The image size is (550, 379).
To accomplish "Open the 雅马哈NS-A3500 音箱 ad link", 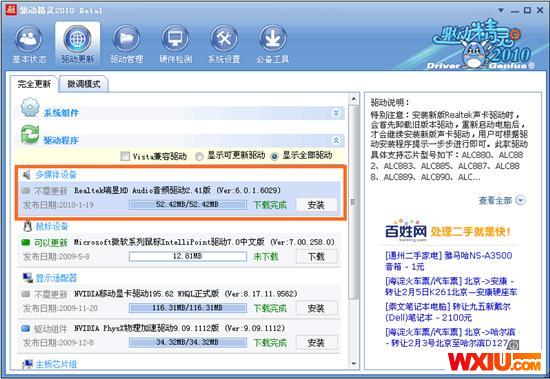I will tap(449, 261).
